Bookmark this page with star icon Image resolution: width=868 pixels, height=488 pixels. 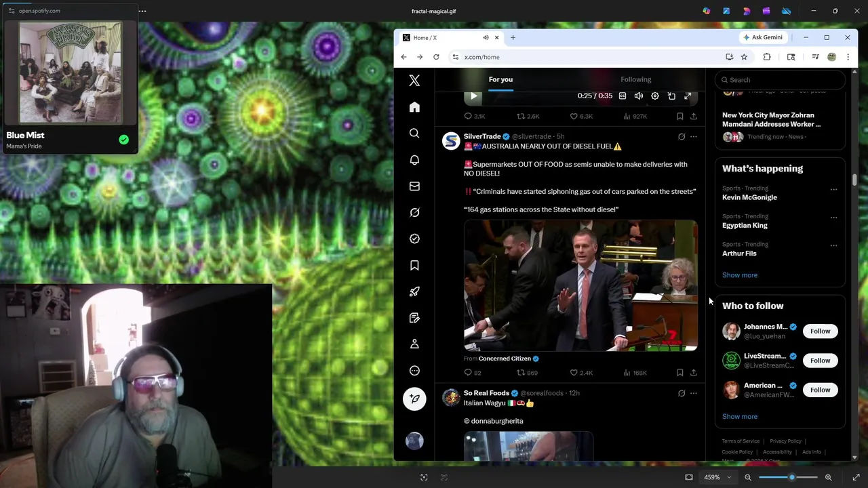click(744, 57)
